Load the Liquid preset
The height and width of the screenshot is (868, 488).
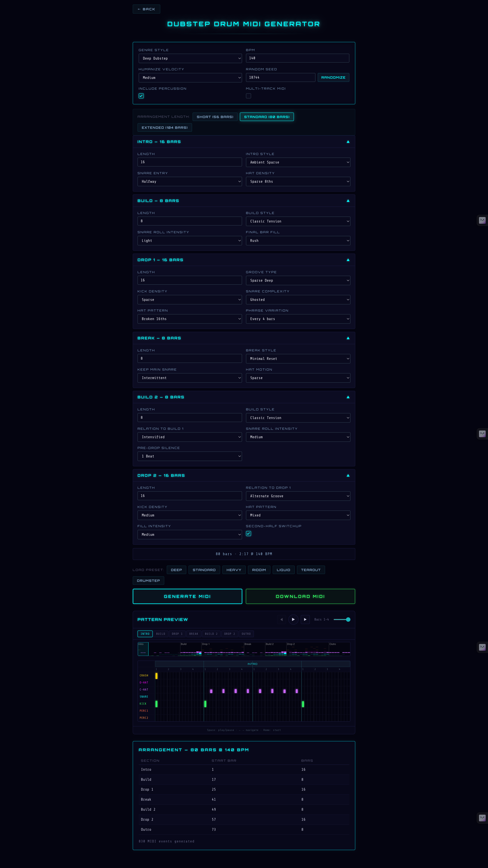[283, 570]
